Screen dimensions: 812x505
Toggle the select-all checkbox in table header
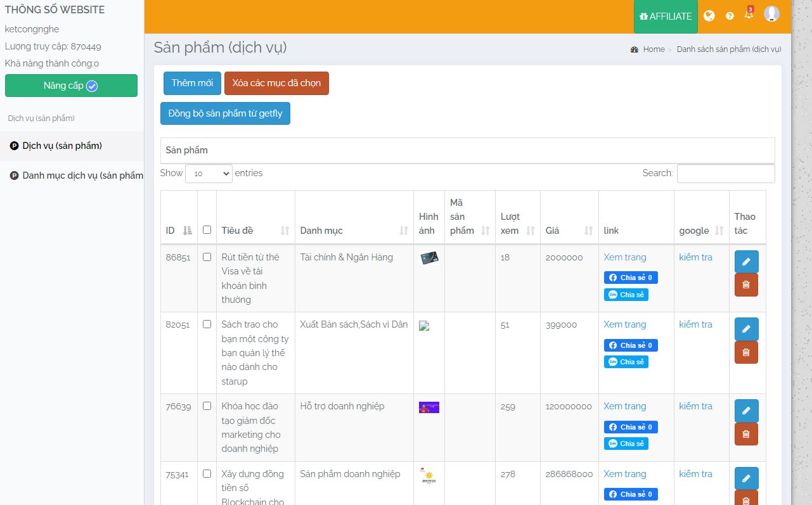coord(207,230)
